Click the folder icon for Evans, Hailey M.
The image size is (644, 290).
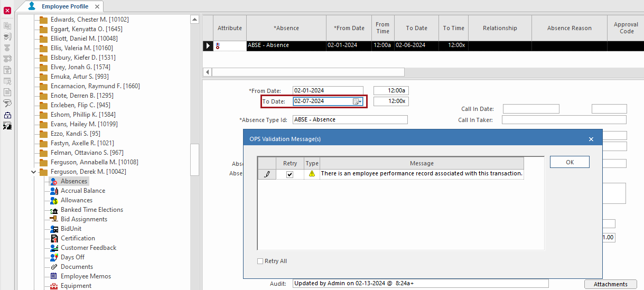coord(43,124)
